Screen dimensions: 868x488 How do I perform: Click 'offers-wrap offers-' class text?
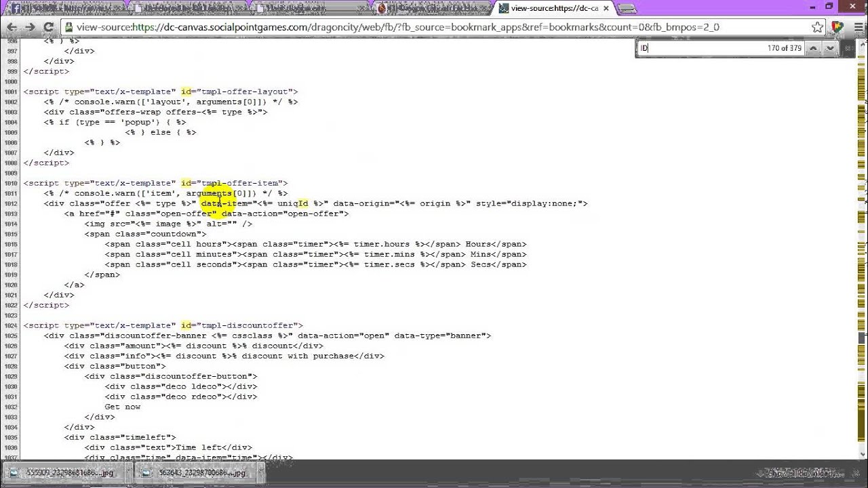point(152,112)
